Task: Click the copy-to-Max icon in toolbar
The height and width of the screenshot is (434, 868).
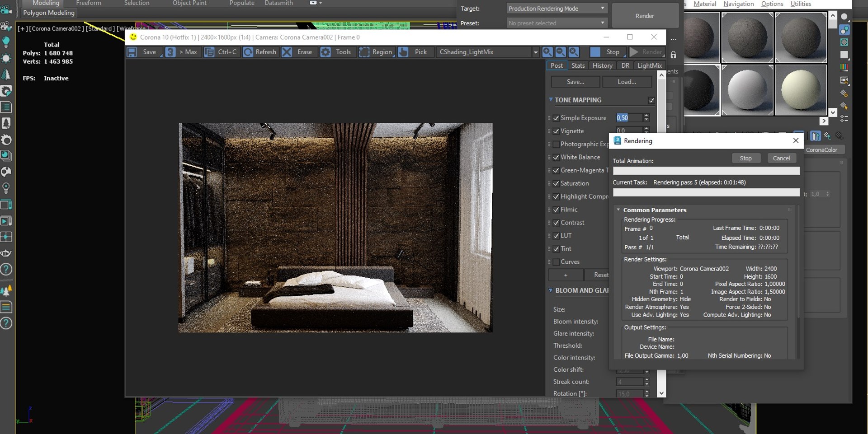Action: pos(170,52)
